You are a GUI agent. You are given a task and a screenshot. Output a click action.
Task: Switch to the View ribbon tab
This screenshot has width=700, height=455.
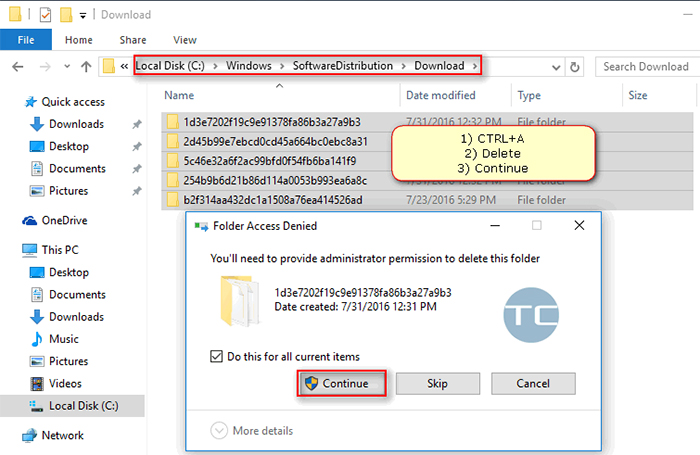[185, 40]
